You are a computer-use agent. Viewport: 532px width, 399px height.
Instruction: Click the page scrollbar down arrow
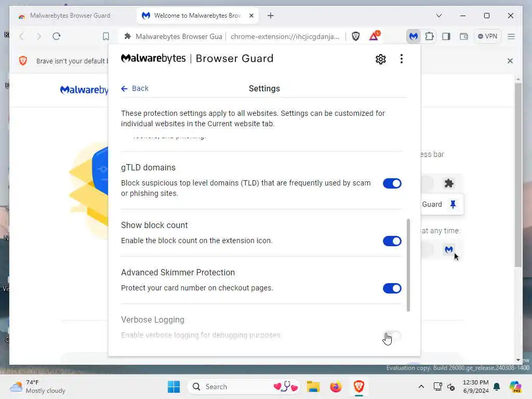coord(518,360)
